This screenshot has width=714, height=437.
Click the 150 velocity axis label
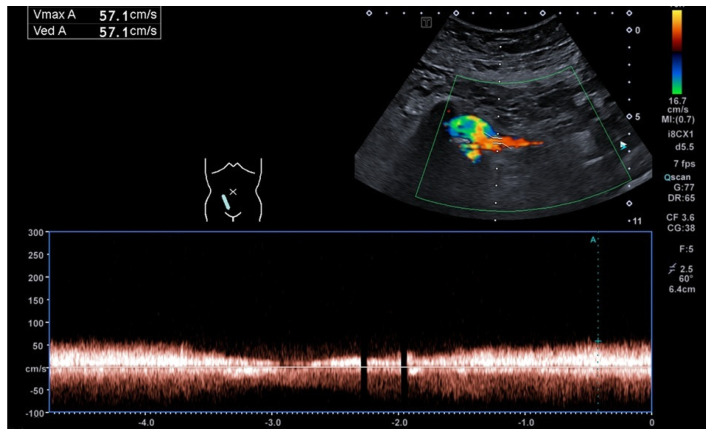[36, 300]
